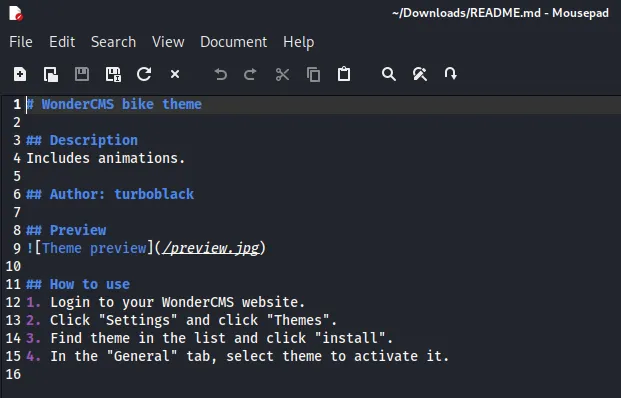Click the '## Author: turboblack' line
This screenshot has height=398, width=621.
pos(110,194)
